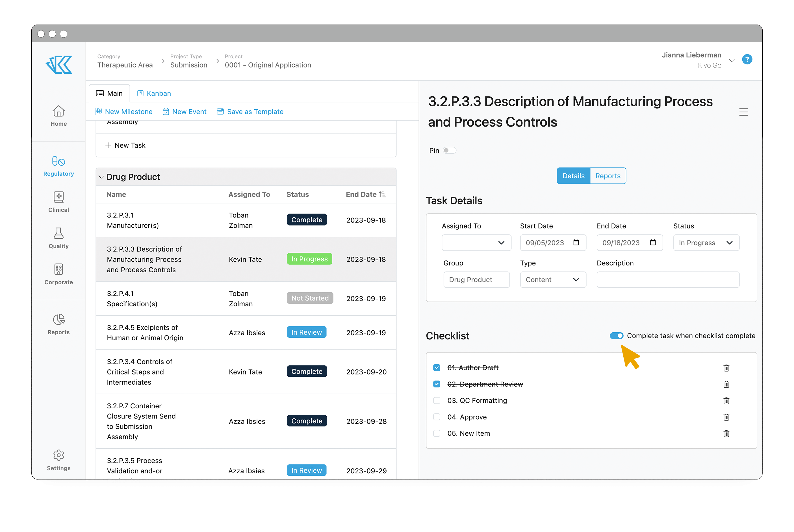The image size is (794, 532).
Task: Delete the '05. New Item' checklist entry
Action: [726, 433]
